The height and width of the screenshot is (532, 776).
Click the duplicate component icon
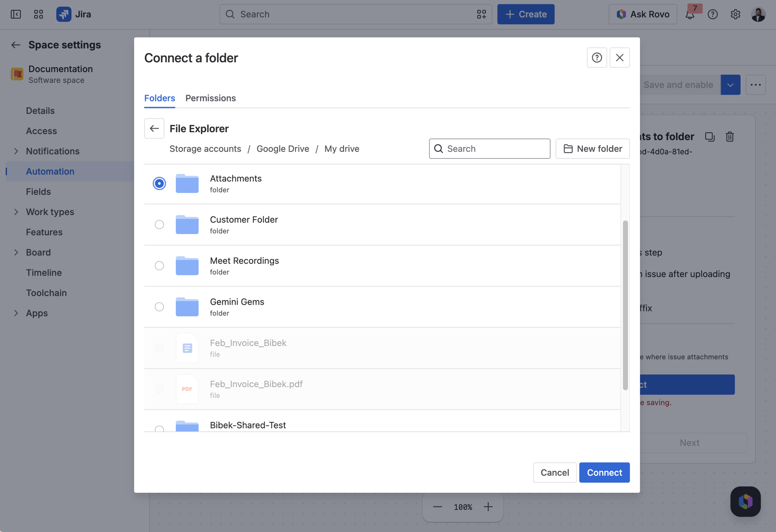coord(710,137)
